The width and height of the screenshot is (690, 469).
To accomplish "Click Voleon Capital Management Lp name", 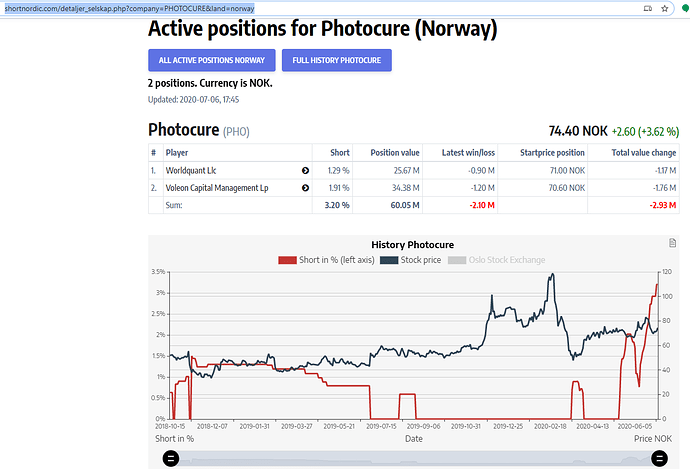I will tap(217, 188).
